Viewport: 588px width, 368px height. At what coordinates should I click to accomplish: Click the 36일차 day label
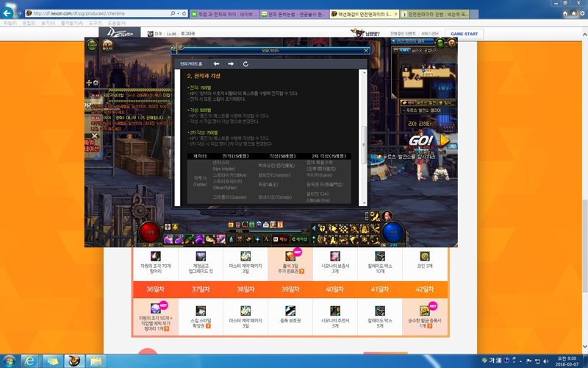click(155, 289)
